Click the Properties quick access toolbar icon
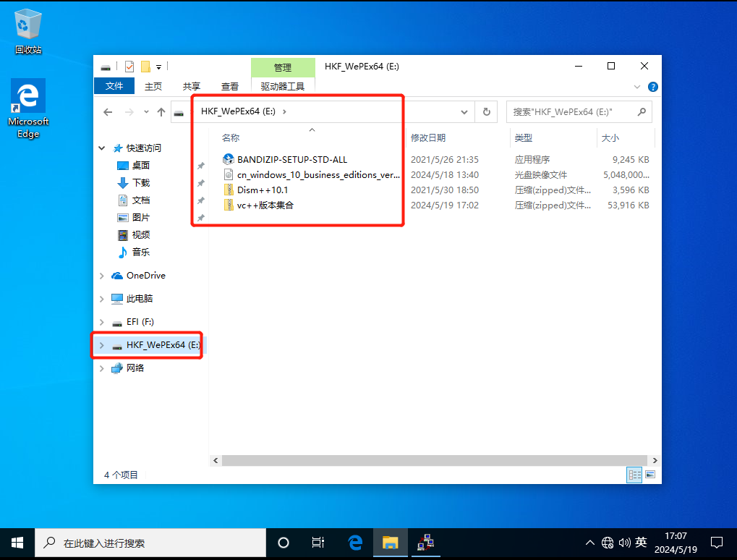 click(x=129, y=67)
